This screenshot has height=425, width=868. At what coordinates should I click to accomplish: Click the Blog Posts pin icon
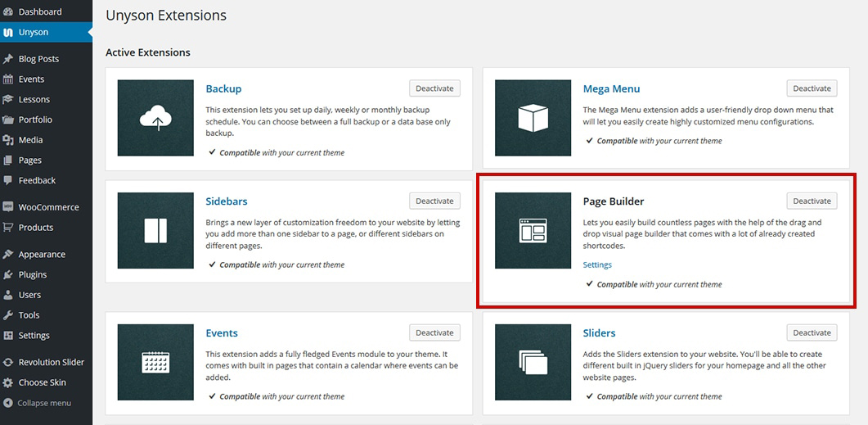(x=7, y=59)
